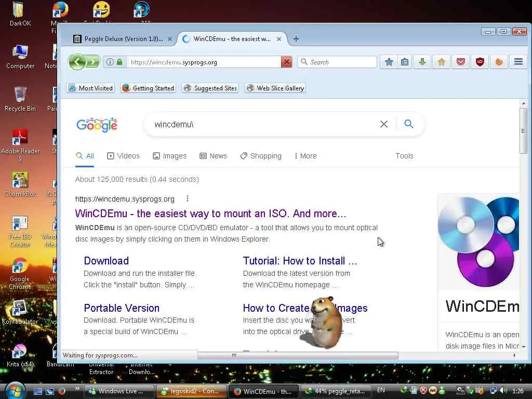This screenshot has height=399, width=532.
Task: Clear the Google search box X
Action: point(384,124)
